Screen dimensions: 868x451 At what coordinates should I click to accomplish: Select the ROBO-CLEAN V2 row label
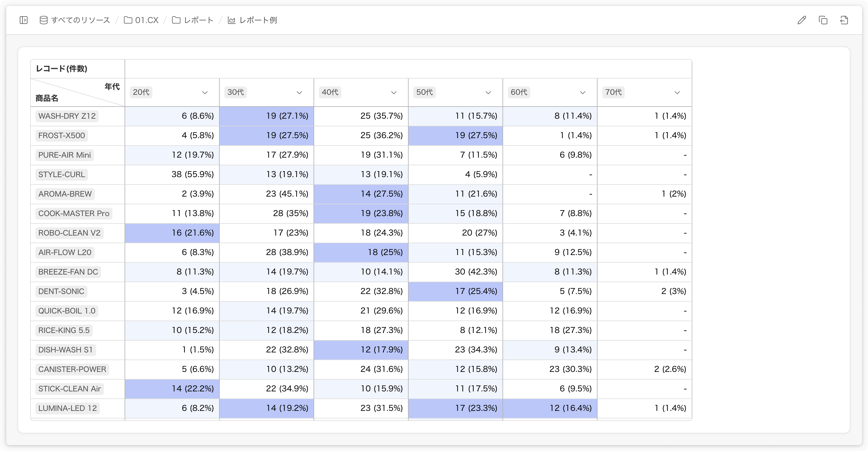(x=69, y=233)
